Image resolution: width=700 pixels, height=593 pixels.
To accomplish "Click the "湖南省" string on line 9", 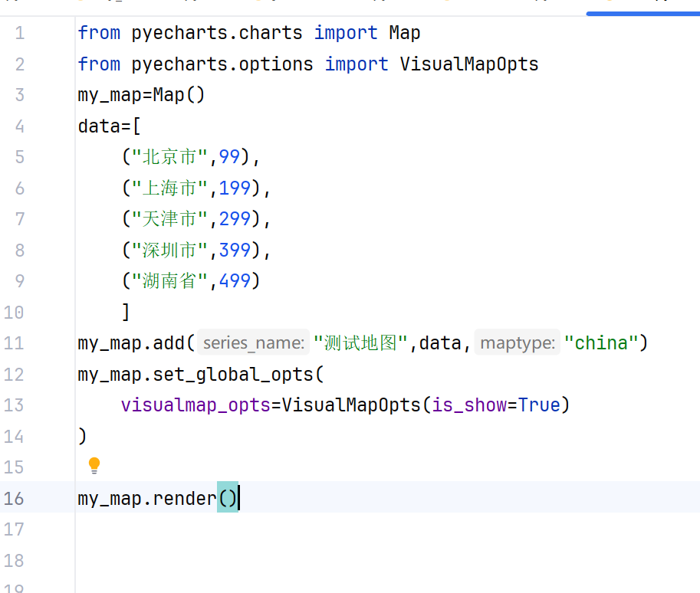I will coord(169,280).
